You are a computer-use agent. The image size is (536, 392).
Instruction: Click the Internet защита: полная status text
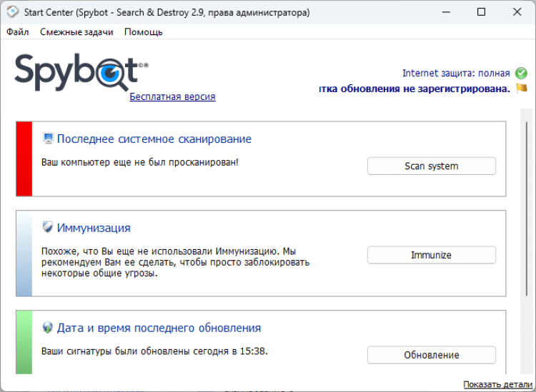[x=456, y=73]
